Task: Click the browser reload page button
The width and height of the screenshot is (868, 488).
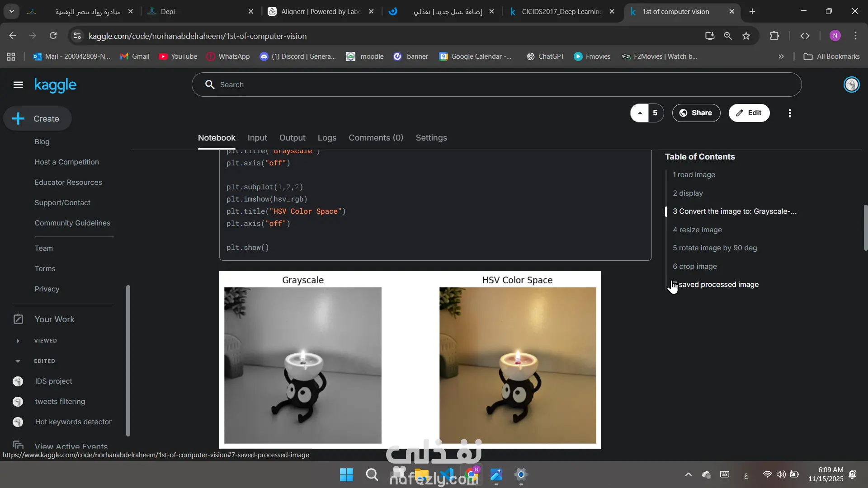Action: [53, 36]
